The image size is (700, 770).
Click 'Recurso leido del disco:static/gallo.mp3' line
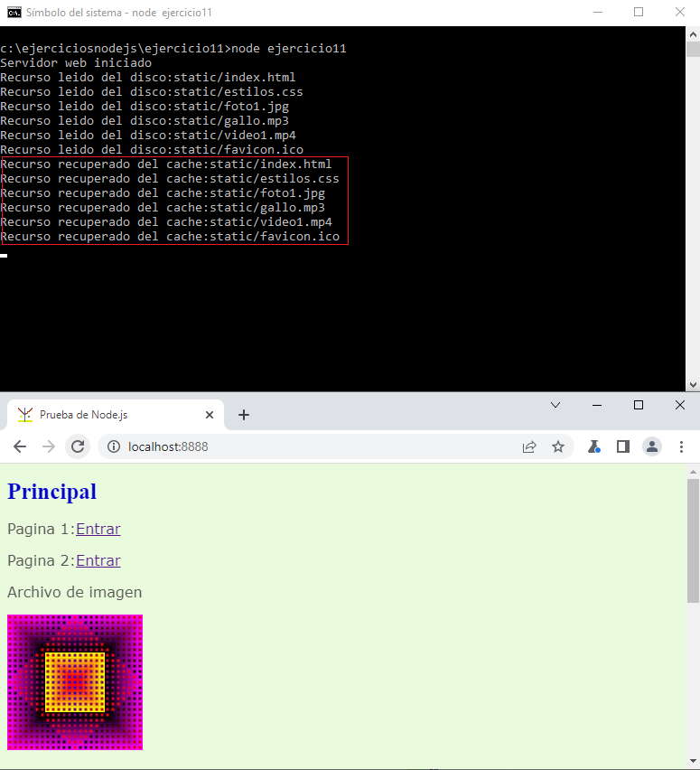pos(145,121)
